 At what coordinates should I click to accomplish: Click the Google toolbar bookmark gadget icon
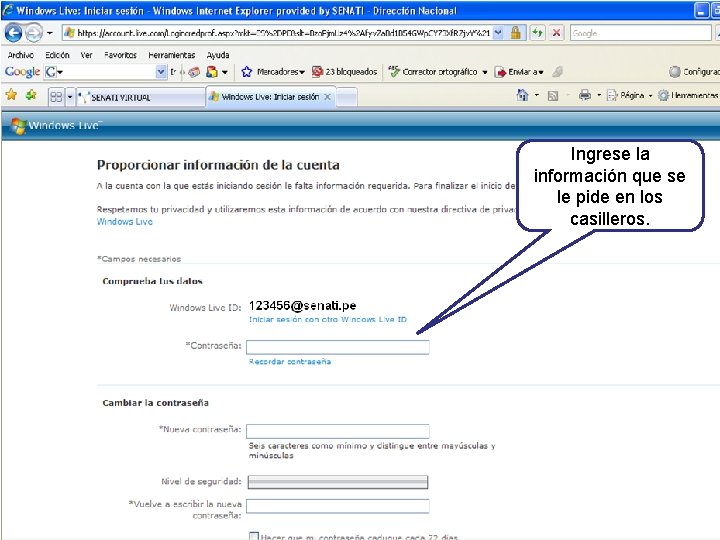coord(212,72)
